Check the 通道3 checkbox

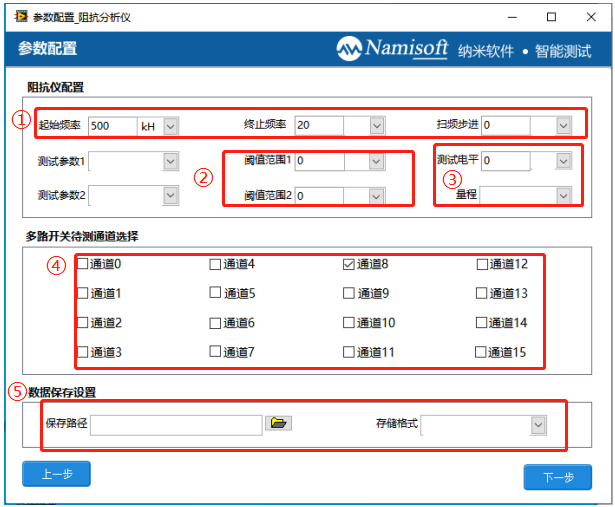point(82,352)
